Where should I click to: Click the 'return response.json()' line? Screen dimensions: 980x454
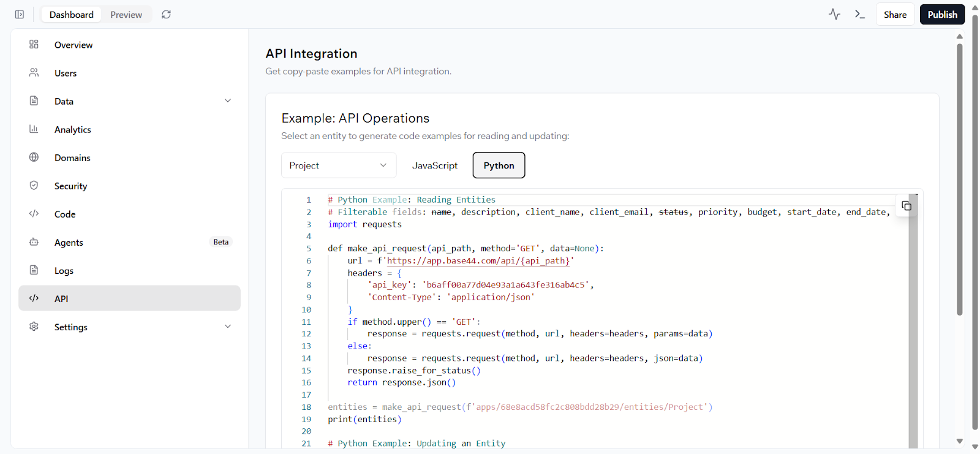click(402, 382)
